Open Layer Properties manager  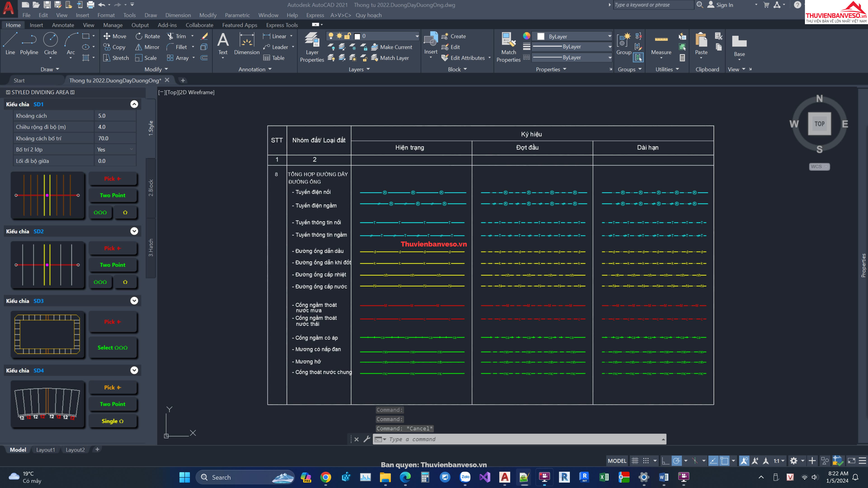pos(312,47)
